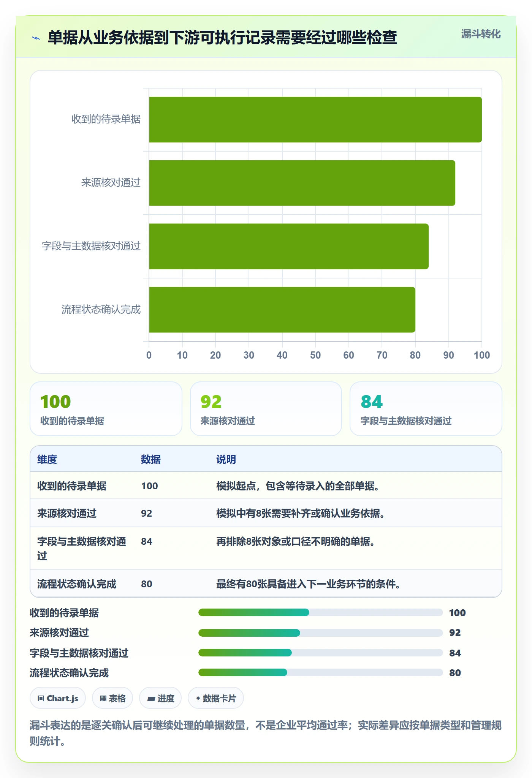The image size is (532, 778).
Task: Click description 模拟起点，包含等待录入的全部单据。
Action: tap(298, 486)
